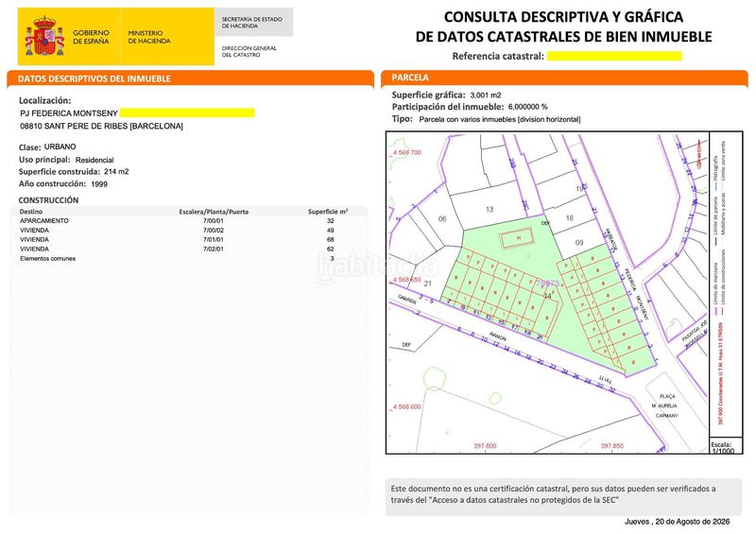Click 'PLAÇA M. AURELIA CAPMANY' map label
This screenshot has height=534, width=756.
(x=667, y=405)
